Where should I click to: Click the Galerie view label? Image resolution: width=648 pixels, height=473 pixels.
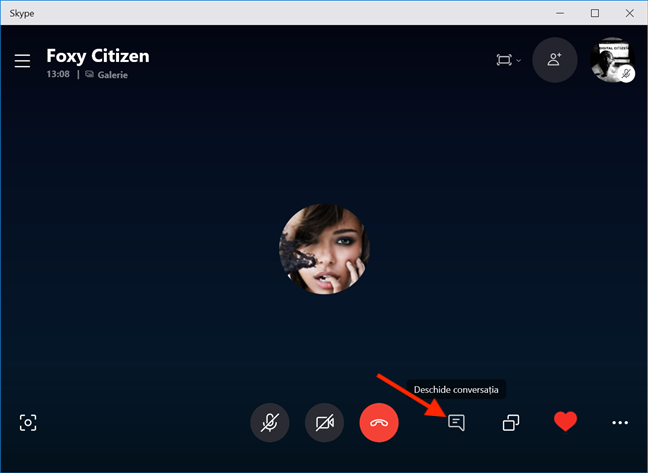[x=112, y=75]
